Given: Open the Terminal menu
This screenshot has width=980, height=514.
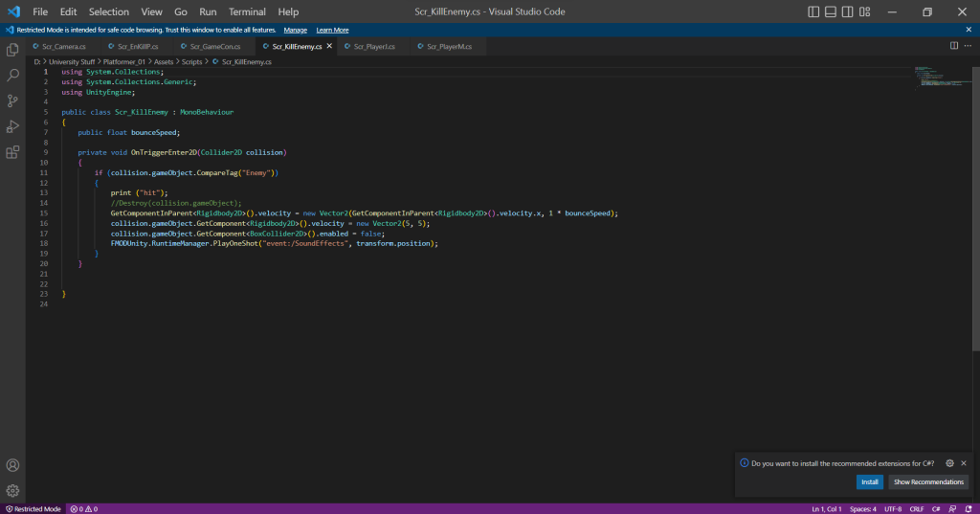Looking at the screenshot, I should [247, 11].
